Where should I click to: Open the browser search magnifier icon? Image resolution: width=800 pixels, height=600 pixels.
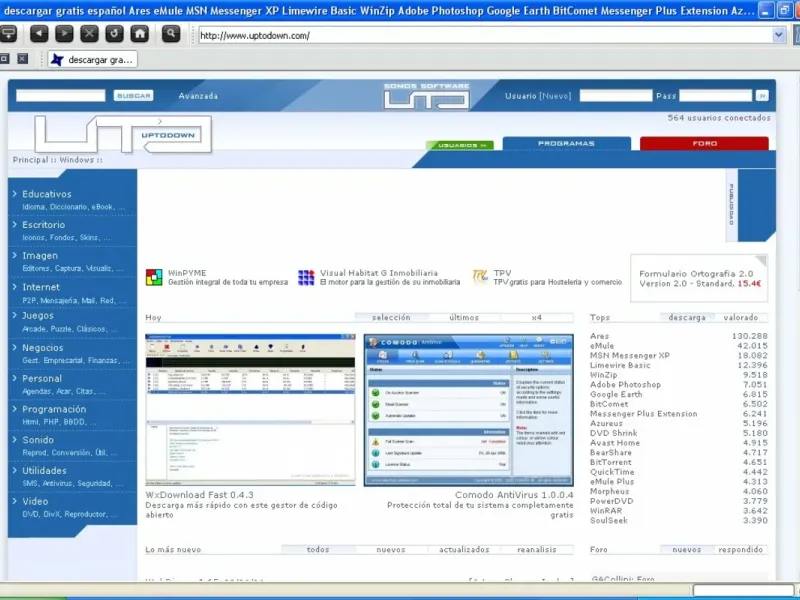[171, 34]
